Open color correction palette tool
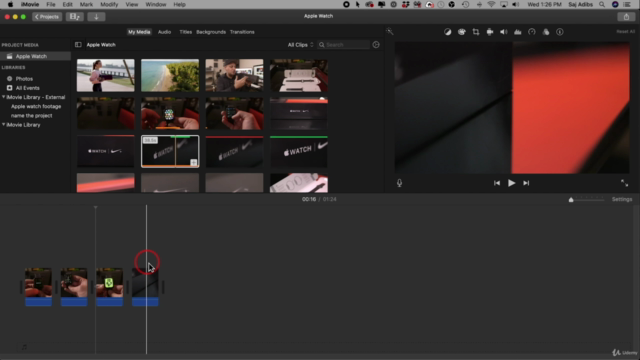The width and height of the screenshot is (640, 360). pyautogui.click(x=462, y=32)
